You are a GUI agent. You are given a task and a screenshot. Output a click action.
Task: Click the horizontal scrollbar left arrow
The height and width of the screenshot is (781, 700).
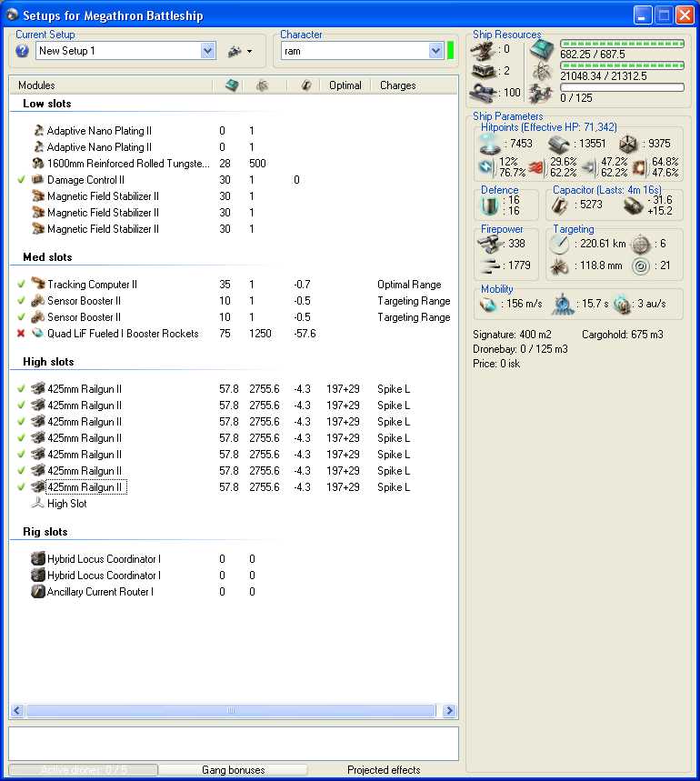(x=17, y=711)
